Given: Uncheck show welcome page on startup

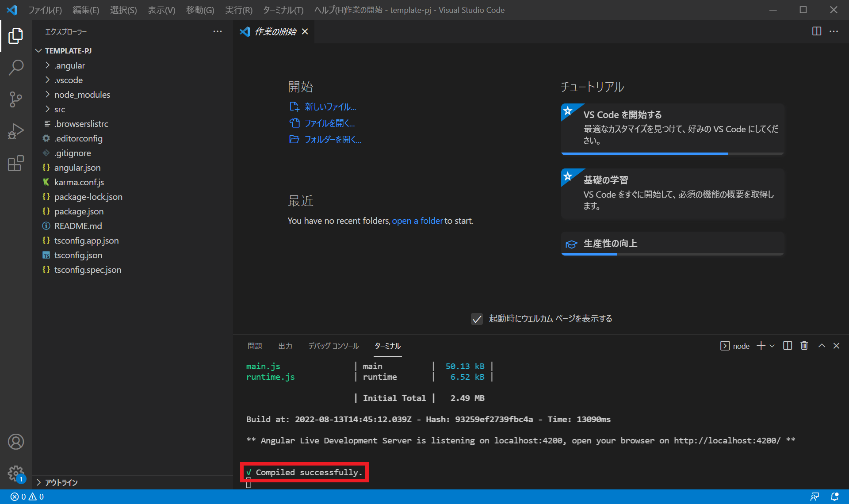Looking at the screenshot, I should point(477,319).
